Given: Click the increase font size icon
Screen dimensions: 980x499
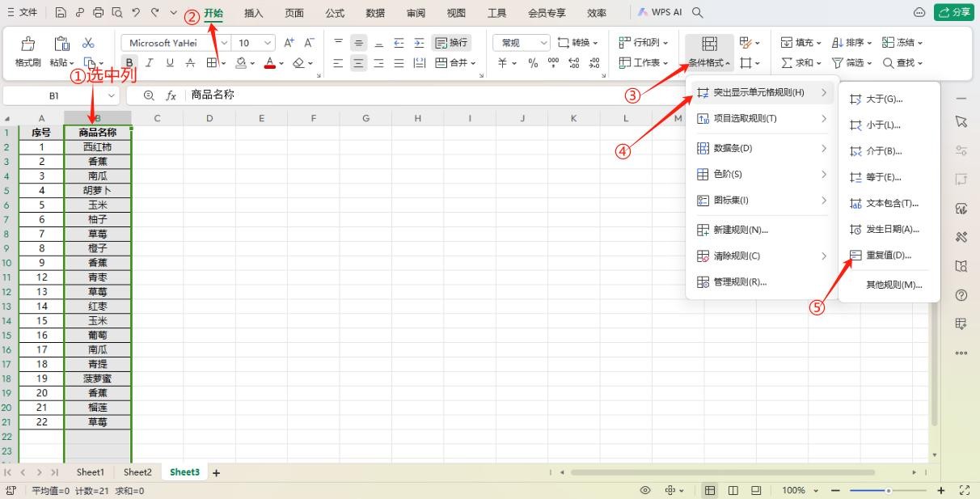Looking at the screenshot, I should (289, 43).
